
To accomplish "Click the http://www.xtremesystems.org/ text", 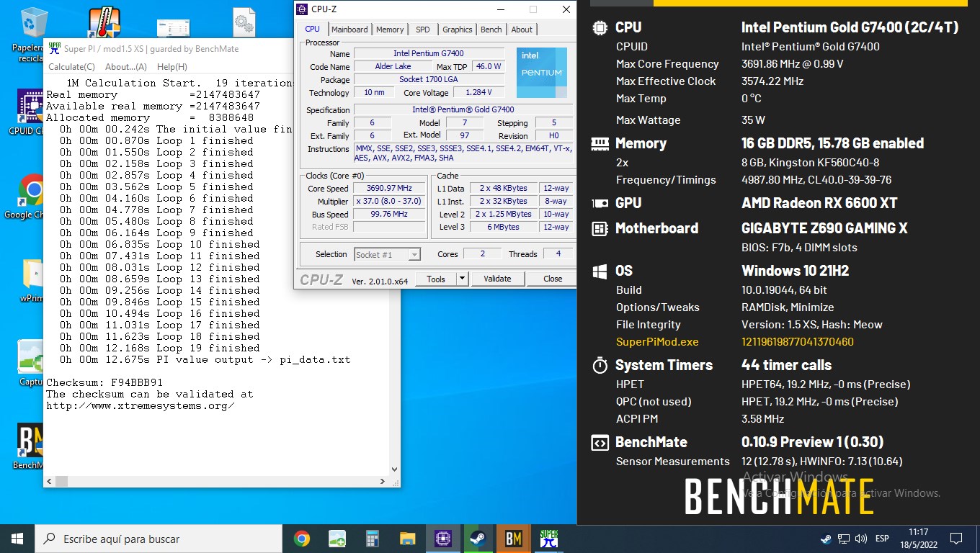I will [141, 405].
